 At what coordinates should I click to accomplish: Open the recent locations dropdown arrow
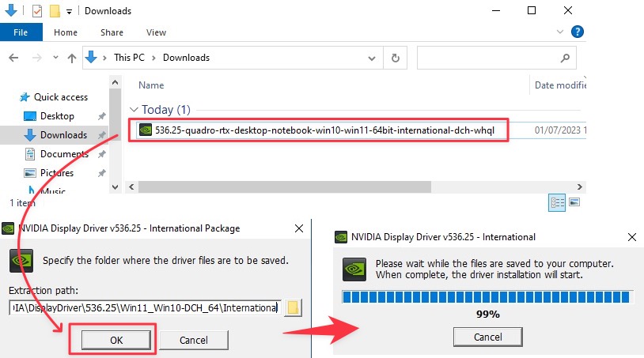click(55, 58)
